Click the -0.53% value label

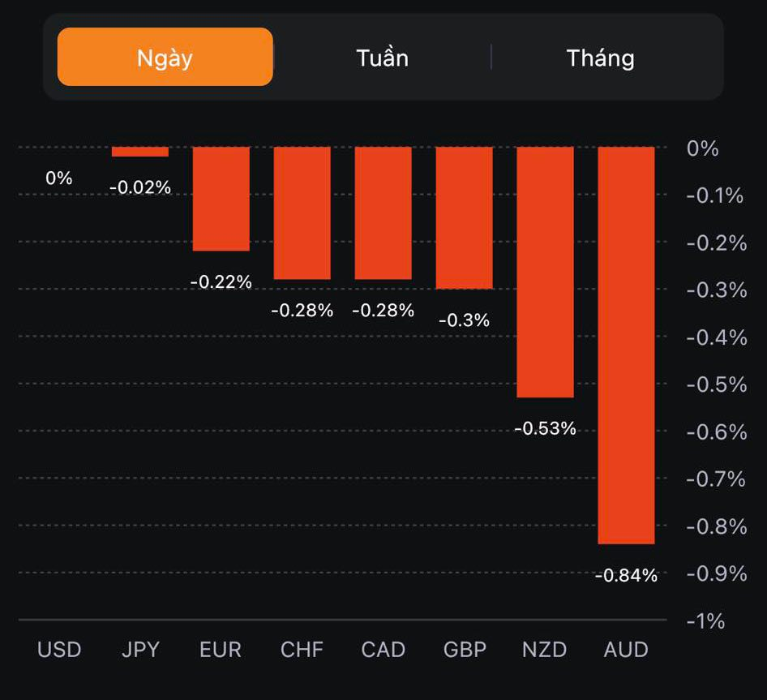pyautogui.click(x=545, y=428)
